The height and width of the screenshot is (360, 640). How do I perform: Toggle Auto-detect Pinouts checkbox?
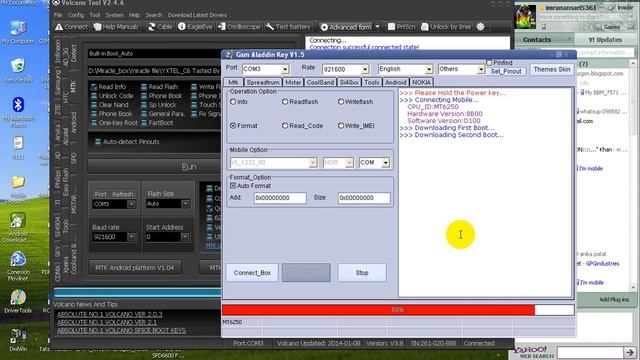click(98, 142)
